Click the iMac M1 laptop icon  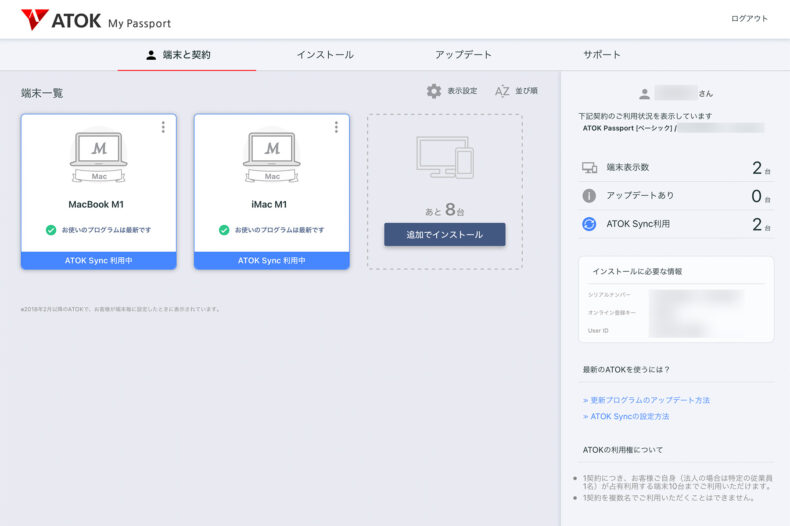click(271, 156)
